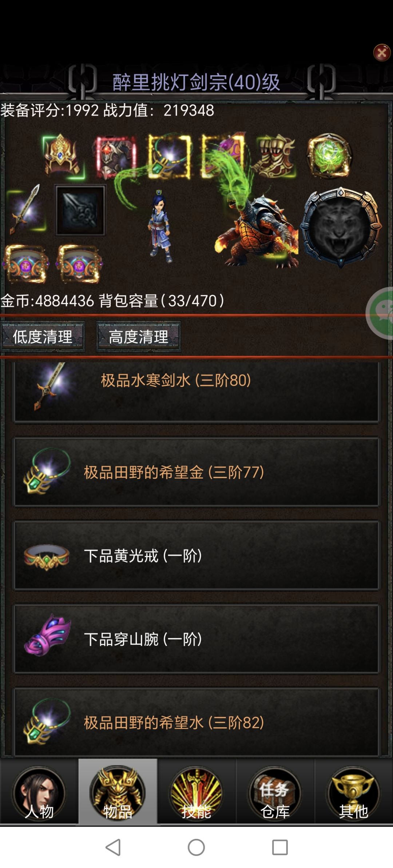Screen dimensions: 393x868
Task: Tap the green lotus orb equipment slot
Action: (329, 156)
